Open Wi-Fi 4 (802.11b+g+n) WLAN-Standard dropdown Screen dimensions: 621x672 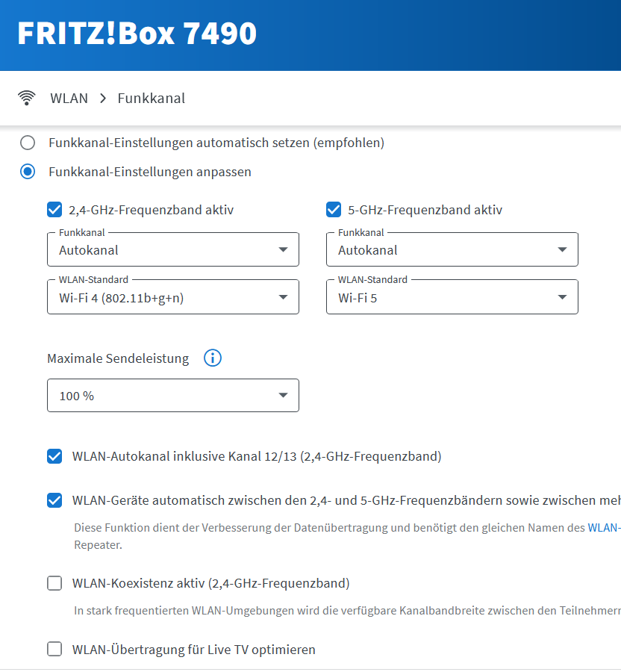tap(173, 297)
